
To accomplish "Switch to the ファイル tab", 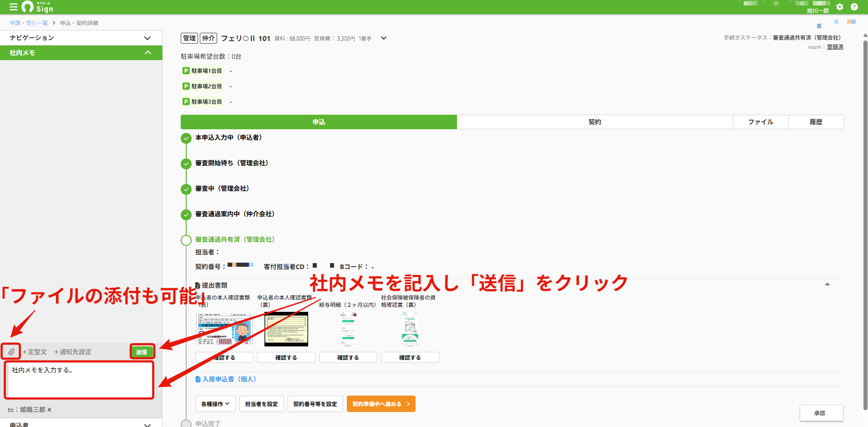I will pyautogui.click(x=761, y=122).
